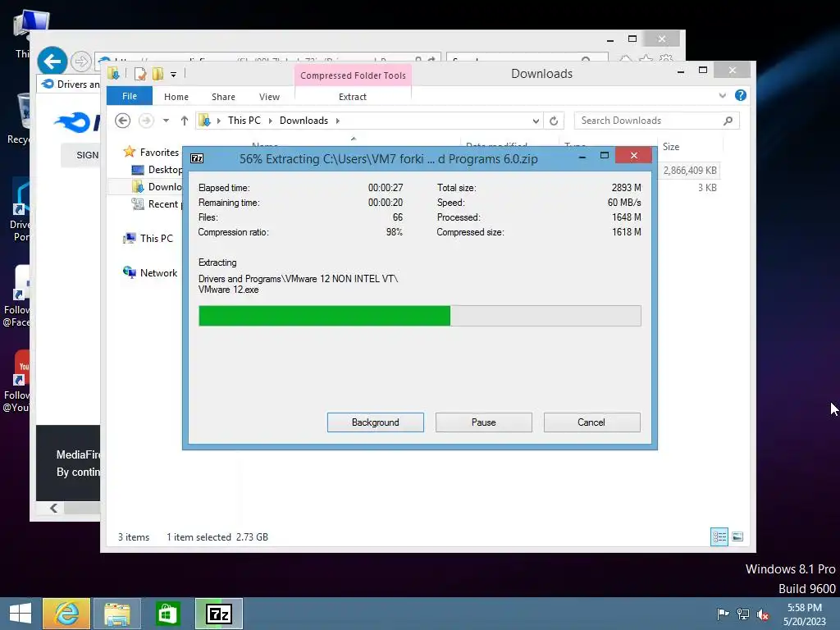Click the 7-Zip taskbar button
This screenshot has height=630, width=840.
[218, 614]
